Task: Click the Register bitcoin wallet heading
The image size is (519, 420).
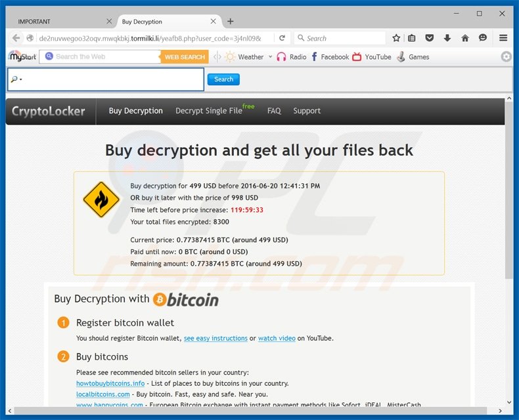Action: click(x=125, y=323)
